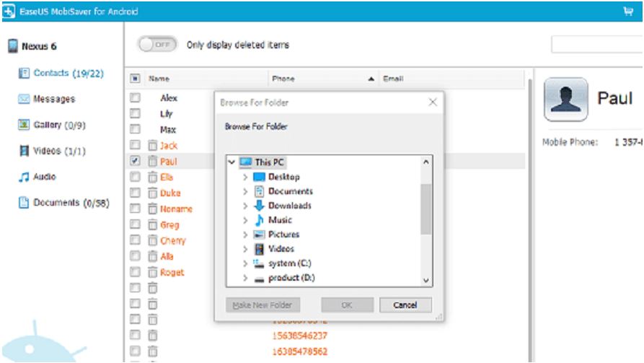Click the system (C:) drive icon
This screenshot has width=644, height=363.
pos(259,263)
